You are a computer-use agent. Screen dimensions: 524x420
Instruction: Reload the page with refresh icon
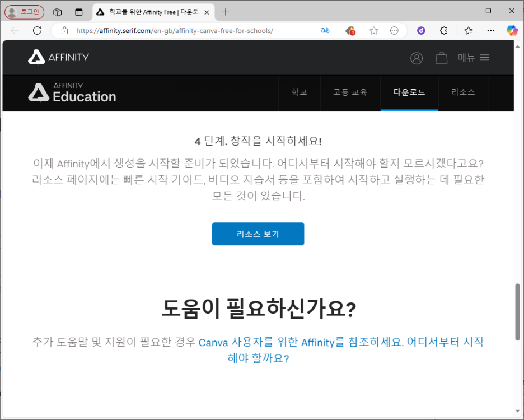point(37,31)
